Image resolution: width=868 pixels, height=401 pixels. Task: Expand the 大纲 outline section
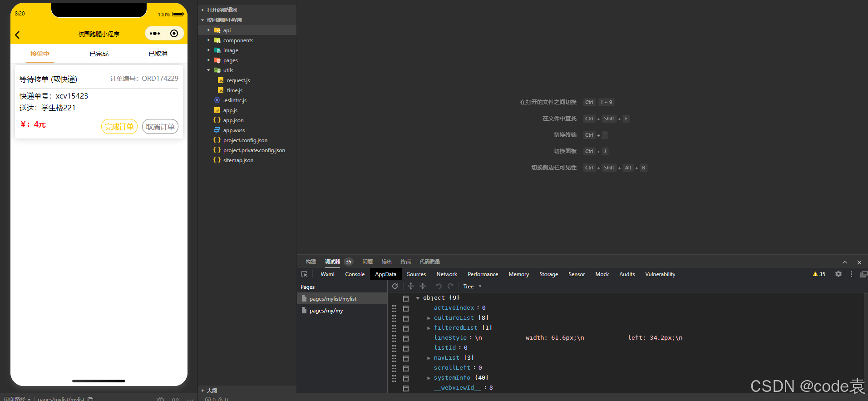[203, 391]
